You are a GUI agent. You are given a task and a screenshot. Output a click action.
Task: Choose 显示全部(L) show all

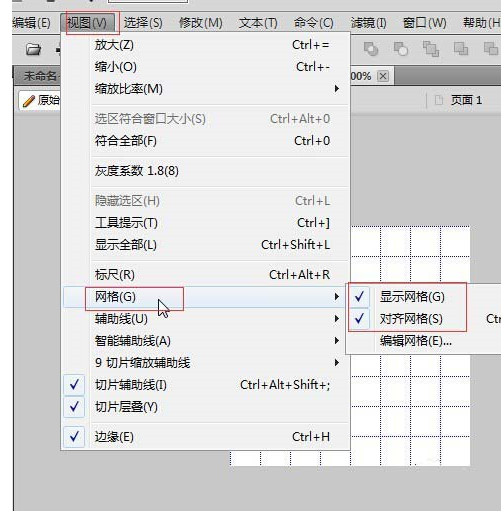pyautogui.click(x=206, y=245)
